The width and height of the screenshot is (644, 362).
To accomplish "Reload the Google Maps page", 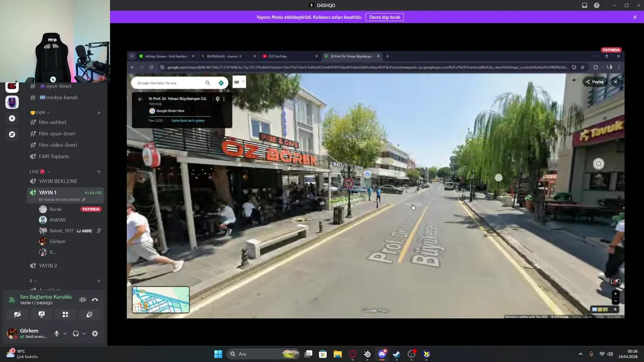I will click(151, 67).
